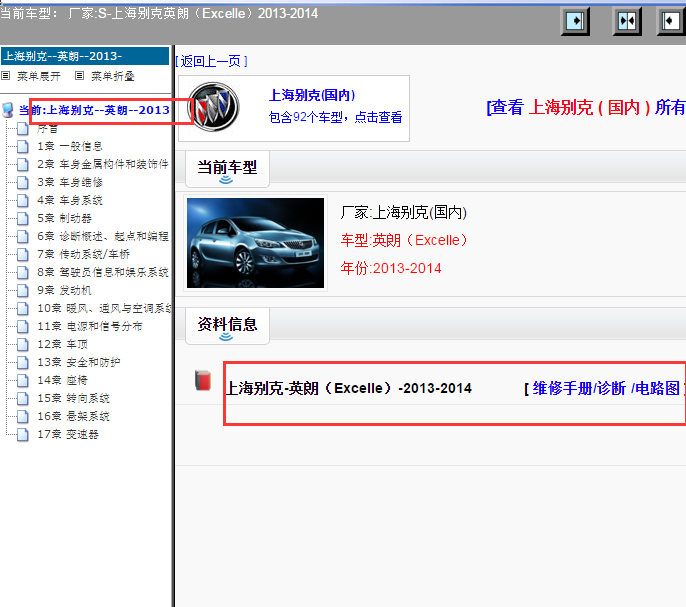The image size is (686, 607).
Task: Click the red book icon beside 上海别克-英朗 entry
Action: (203, 380)
